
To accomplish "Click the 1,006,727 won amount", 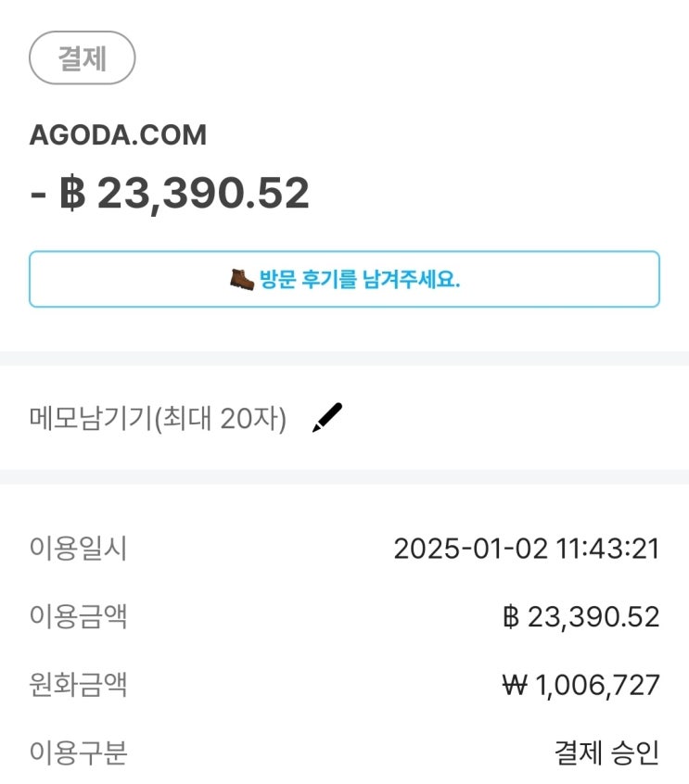I will 598,686.
